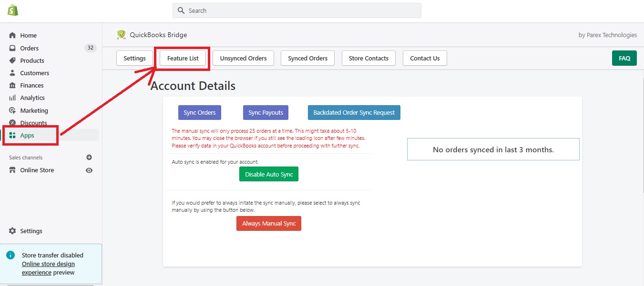Click 'by Parex Technologies' text
Screen dimensions: 644x286
tap(608, 35)
